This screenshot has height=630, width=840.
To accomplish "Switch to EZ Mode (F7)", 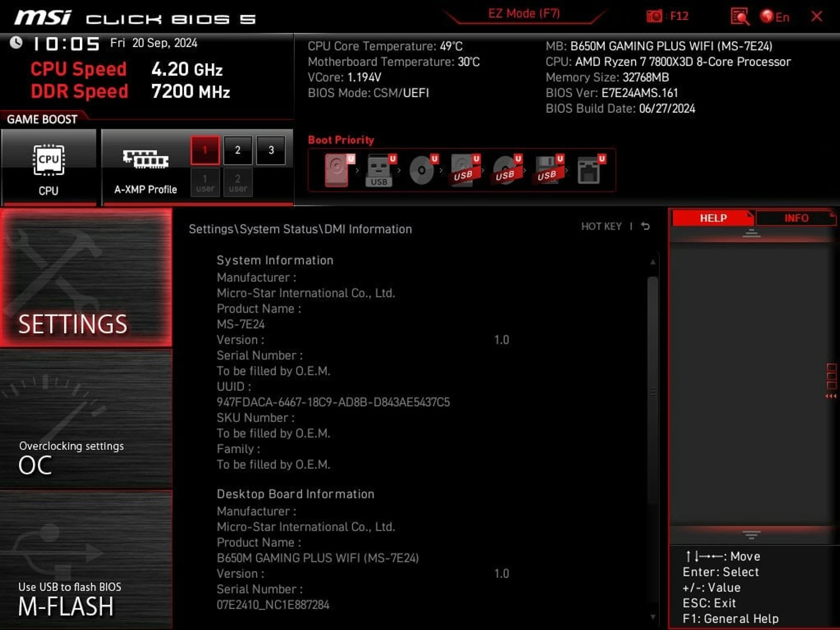I will [524, 14].
